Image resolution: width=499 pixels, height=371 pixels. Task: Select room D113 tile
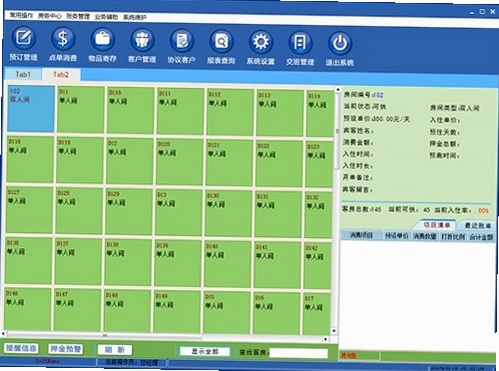(x=280, y=113)
